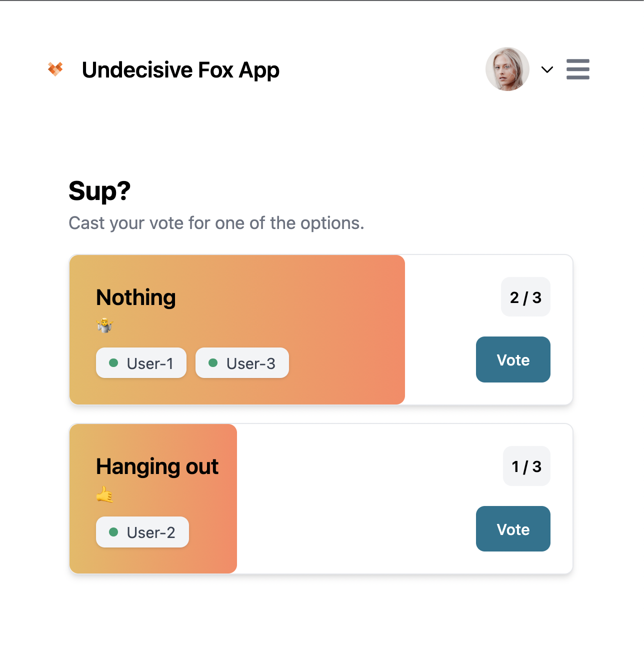Image resolution: width=644 pixels, height=655 pixels.
Task: Click the Undecisive Fox App title
Action: pyautogui.click(x=180, y=70)
